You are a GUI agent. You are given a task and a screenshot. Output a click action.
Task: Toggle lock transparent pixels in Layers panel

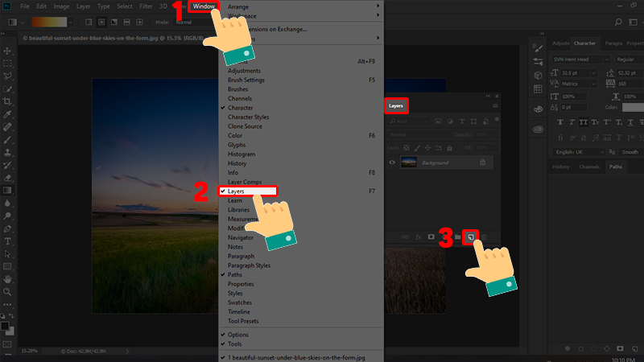[x=407, y=148]
